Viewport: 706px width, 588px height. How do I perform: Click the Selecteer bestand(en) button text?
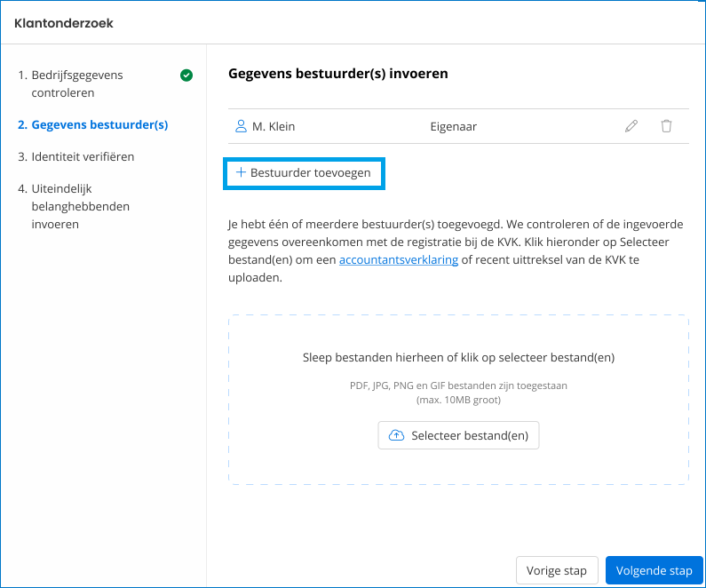pyautogui.click(x=469, y=436)
